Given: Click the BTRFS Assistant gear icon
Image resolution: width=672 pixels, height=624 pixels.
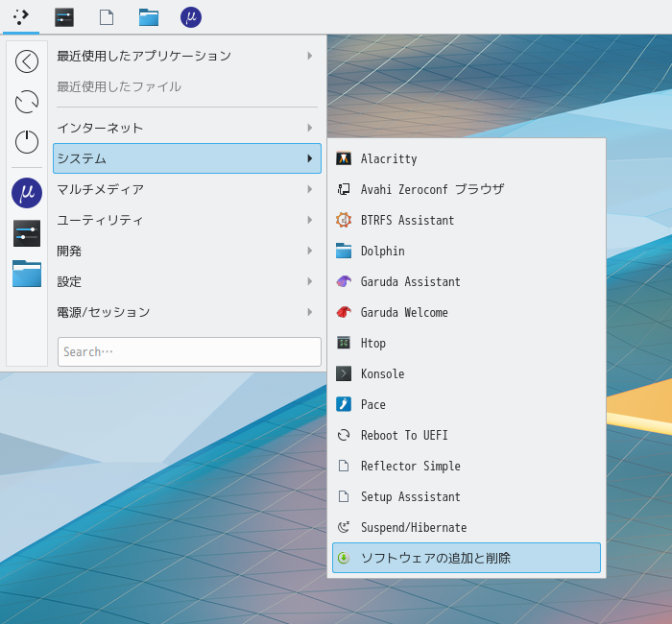Looking at the screenshot, I should pyautogui.click(x=344, y=220).
